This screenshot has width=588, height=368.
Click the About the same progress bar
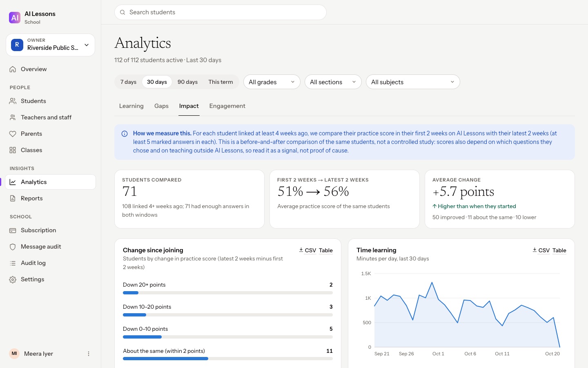tap(228, 359)
